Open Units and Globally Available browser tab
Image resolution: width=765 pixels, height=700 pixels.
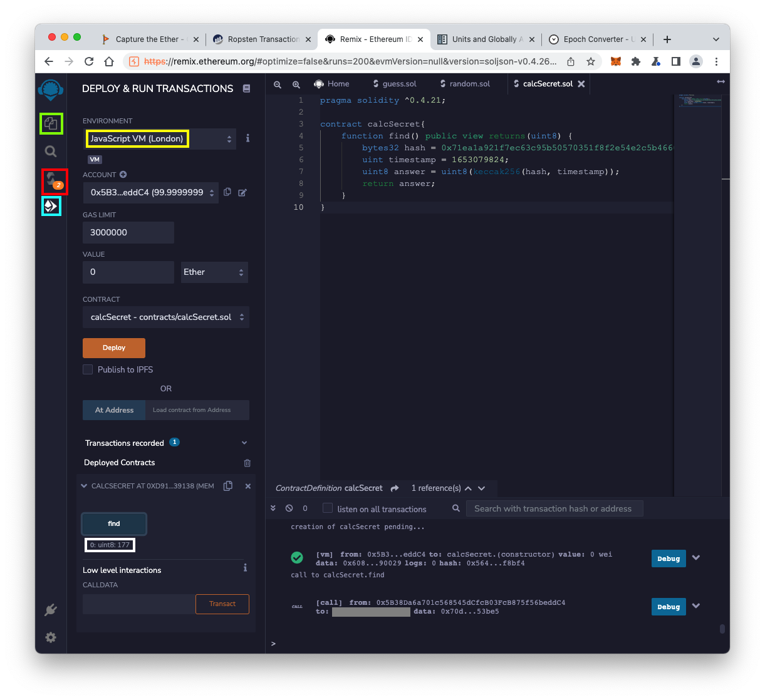[486, 39]
